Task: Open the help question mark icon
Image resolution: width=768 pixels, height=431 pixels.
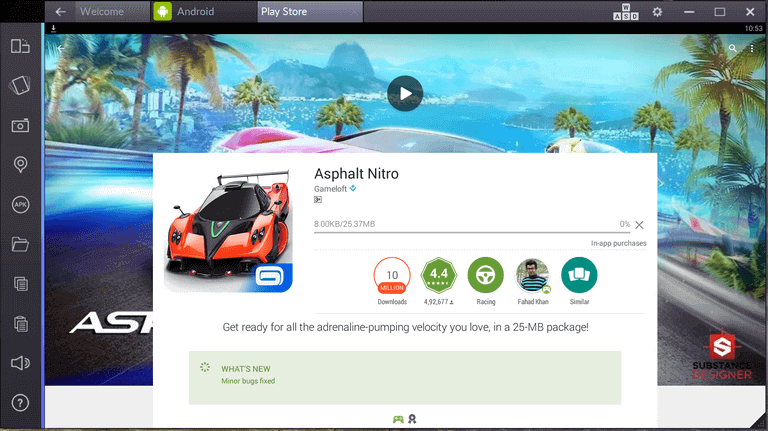Action: coord(20,403)
